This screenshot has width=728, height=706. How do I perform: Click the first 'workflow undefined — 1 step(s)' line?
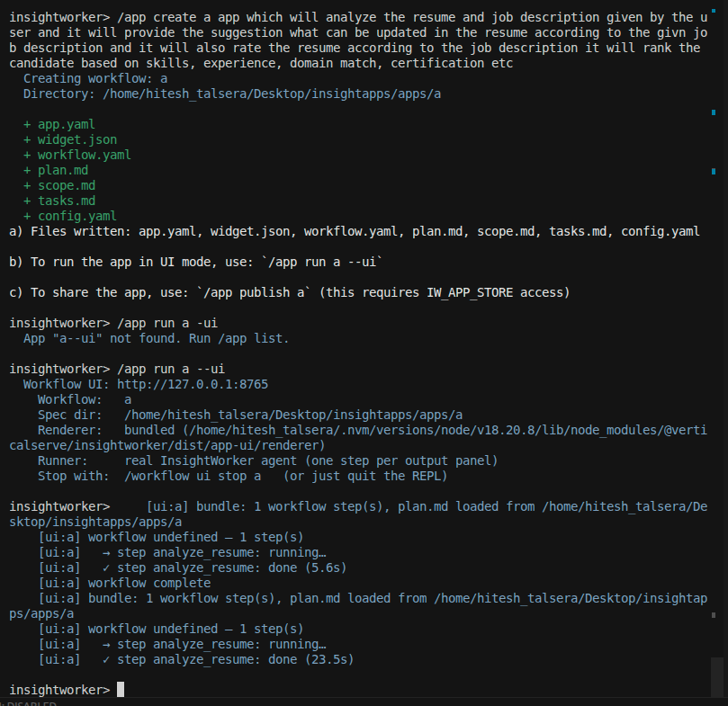click(170, 538)
